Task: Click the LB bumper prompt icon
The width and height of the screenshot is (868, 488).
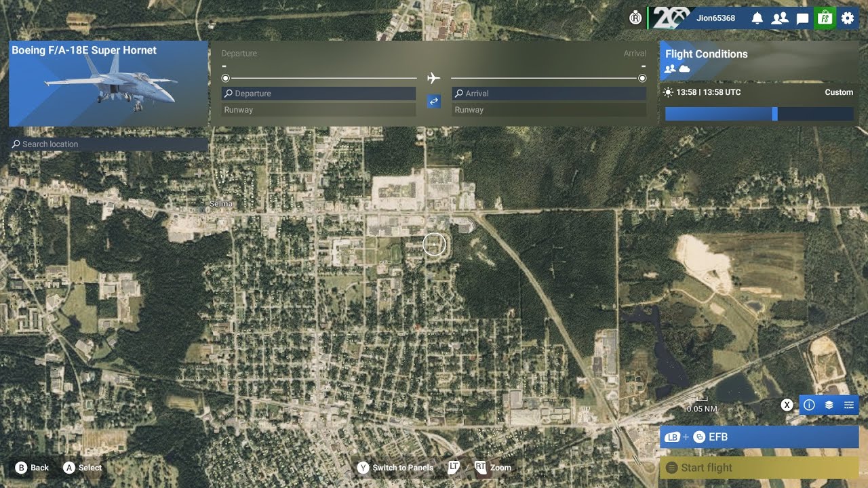Action: click(673, 437)
